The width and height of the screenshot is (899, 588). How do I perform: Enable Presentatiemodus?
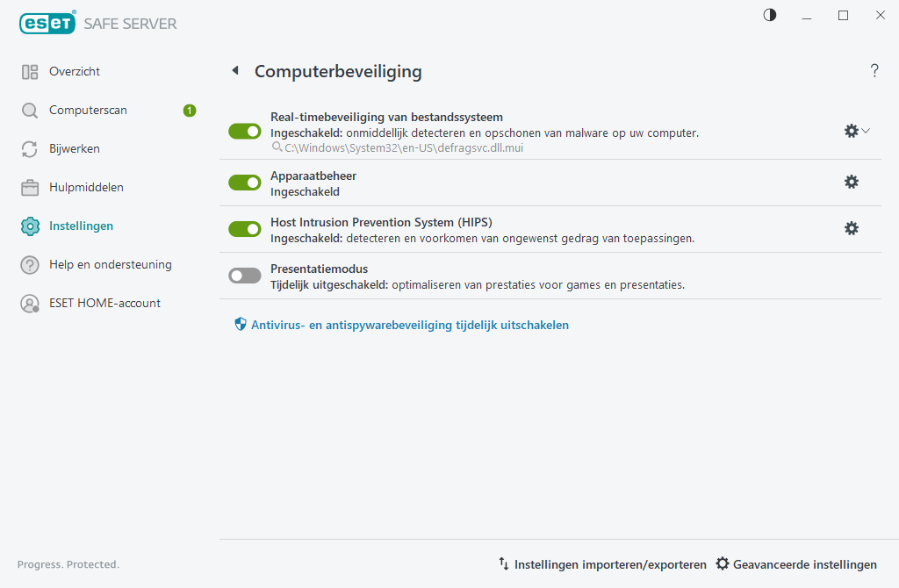point(244,275)
